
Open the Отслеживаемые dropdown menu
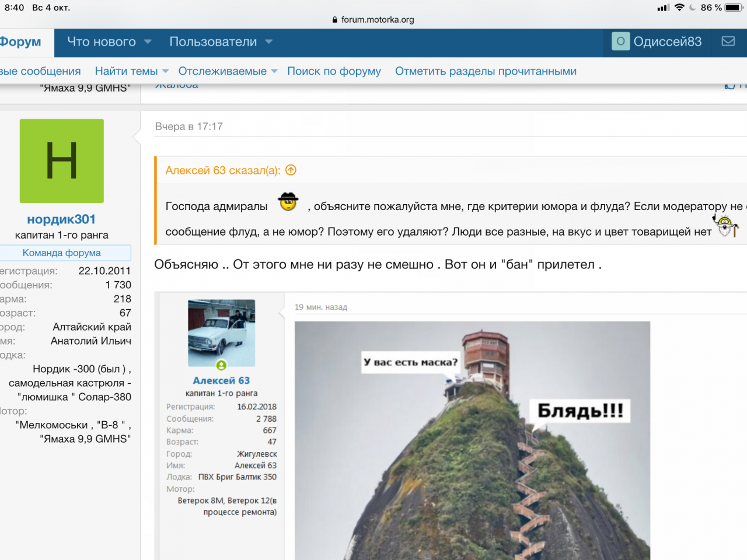[x=274, y=71]
